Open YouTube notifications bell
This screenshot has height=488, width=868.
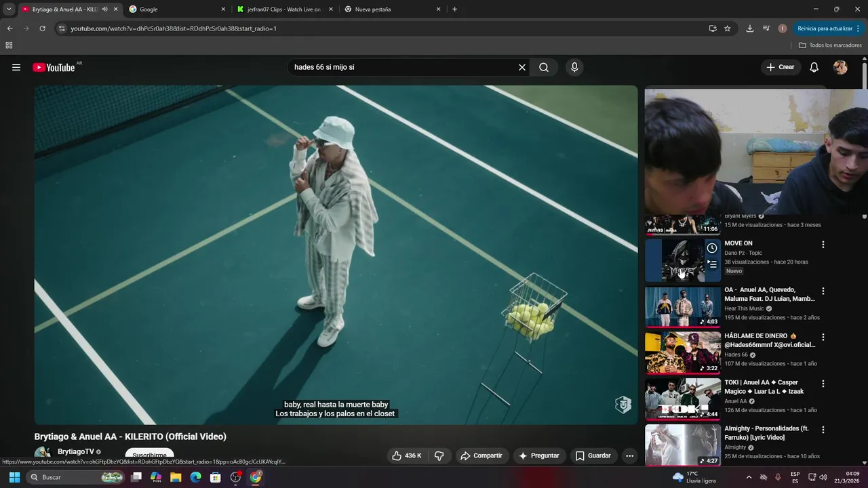point(814,67)
